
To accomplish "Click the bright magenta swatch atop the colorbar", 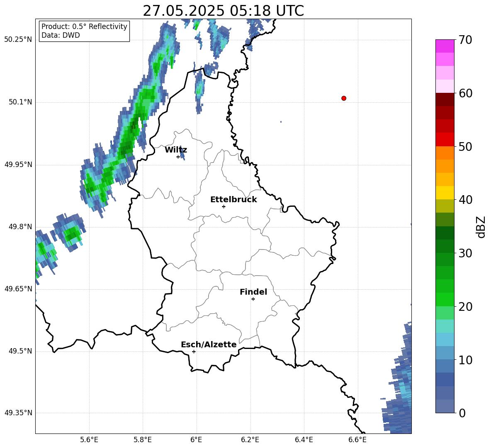I will [x=445, y=46].
